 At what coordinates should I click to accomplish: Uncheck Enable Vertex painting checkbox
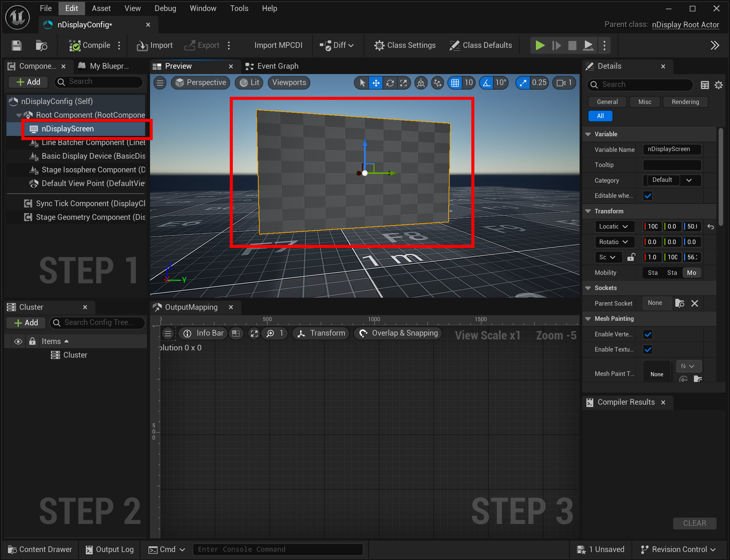pyautogui.click(x=648, y=334)
